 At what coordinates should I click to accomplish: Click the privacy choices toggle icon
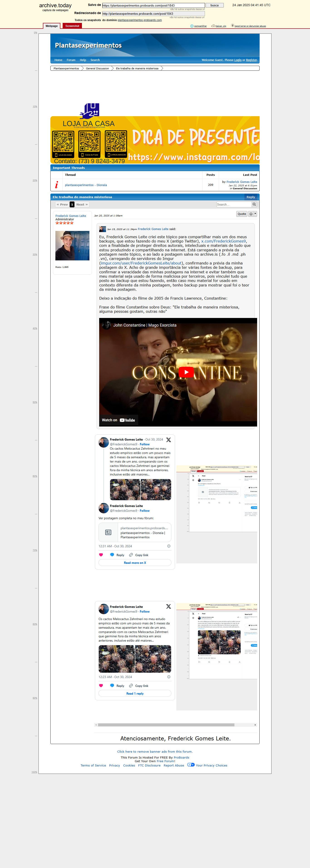pos(191,765)
